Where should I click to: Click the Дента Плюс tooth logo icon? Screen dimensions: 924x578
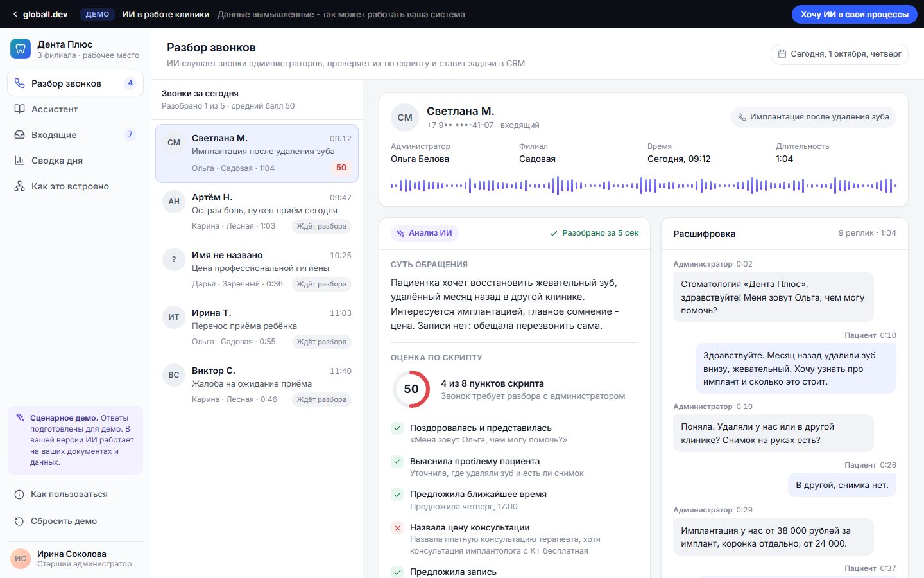pos(21,49)
